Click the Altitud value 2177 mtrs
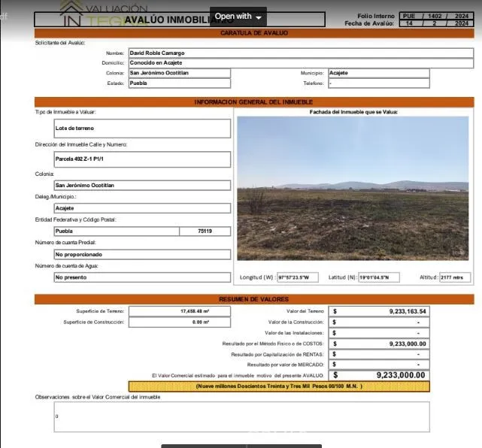Screen dimensions: 482x448 [x=455, y=277]
